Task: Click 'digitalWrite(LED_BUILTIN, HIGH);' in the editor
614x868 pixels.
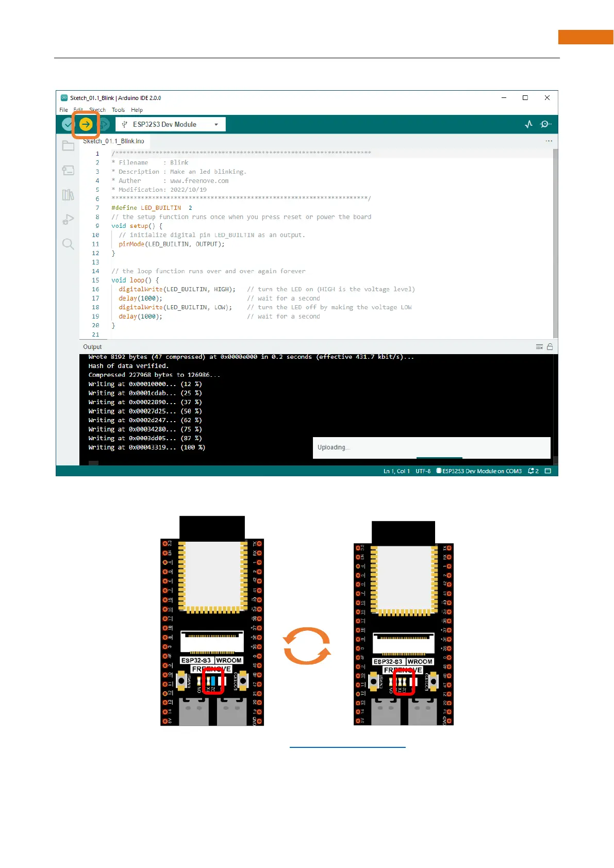Action: [x=177, y=289]
